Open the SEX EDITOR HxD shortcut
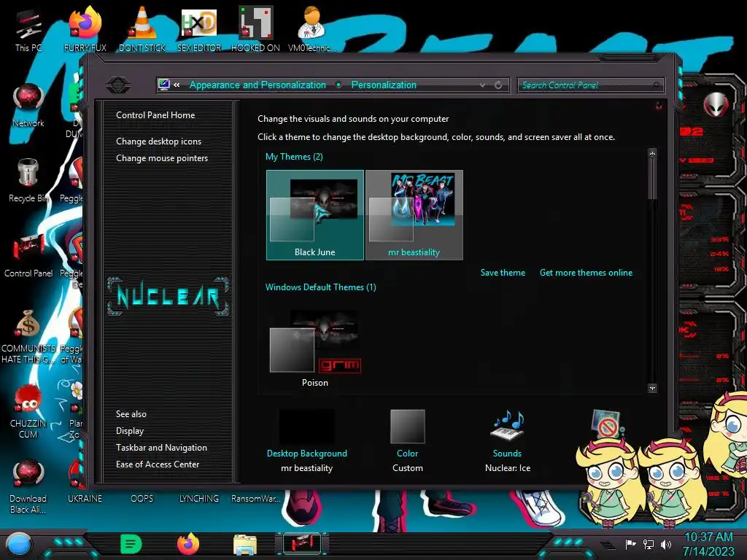The height and width of the screenshot is (560, 747). click(x=199, y=29)
